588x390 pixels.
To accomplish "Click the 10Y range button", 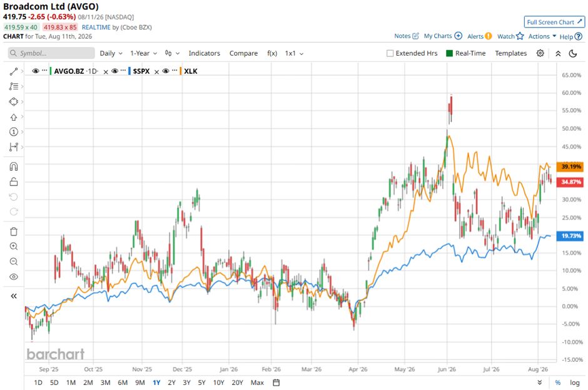I will (x=219, y=382).
